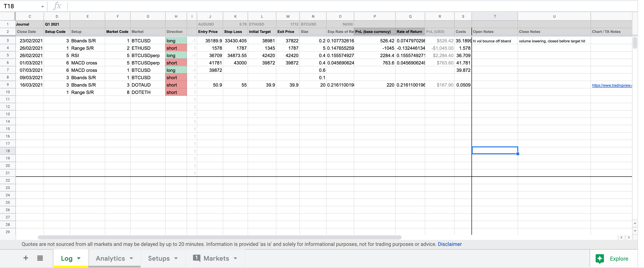Expand the Log tab dropdown

tap(79, 259)
